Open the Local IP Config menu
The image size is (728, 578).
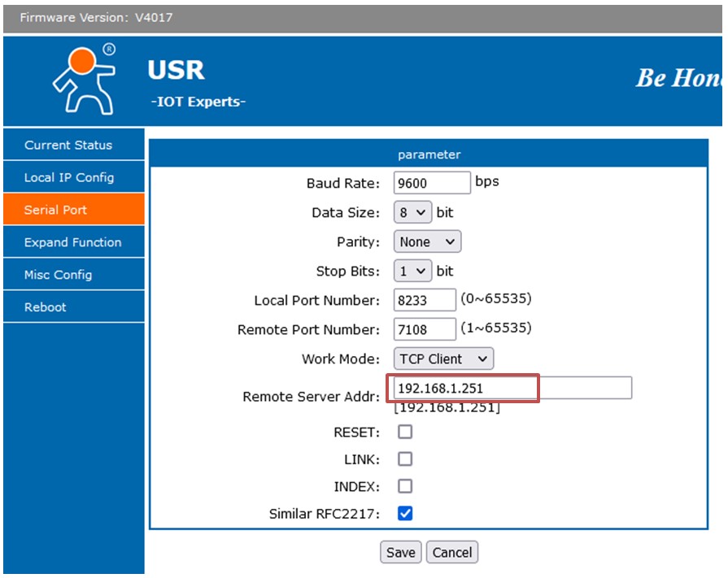coord(74,178)
